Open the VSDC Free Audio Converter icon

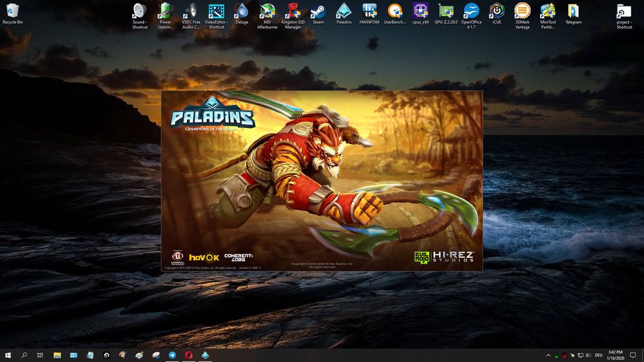pyautogui.click(x=191, y=15)
